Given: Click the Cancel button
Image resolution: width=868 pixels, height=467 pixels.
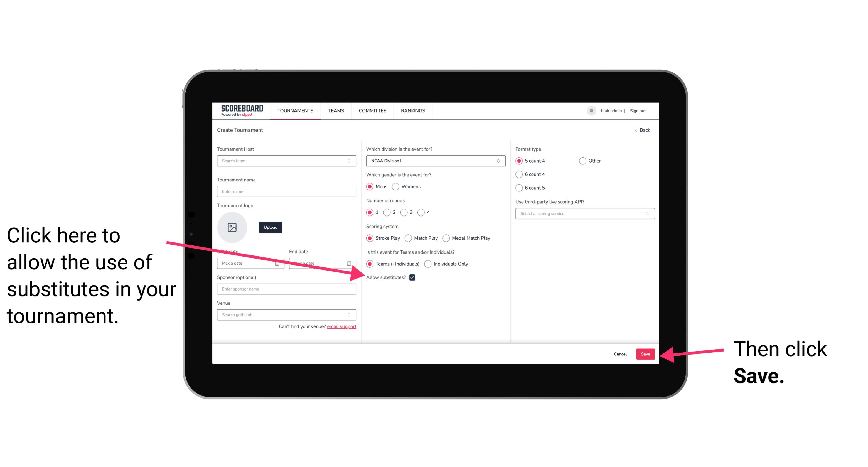Looking at the screenshot, I should click(621, 354).
